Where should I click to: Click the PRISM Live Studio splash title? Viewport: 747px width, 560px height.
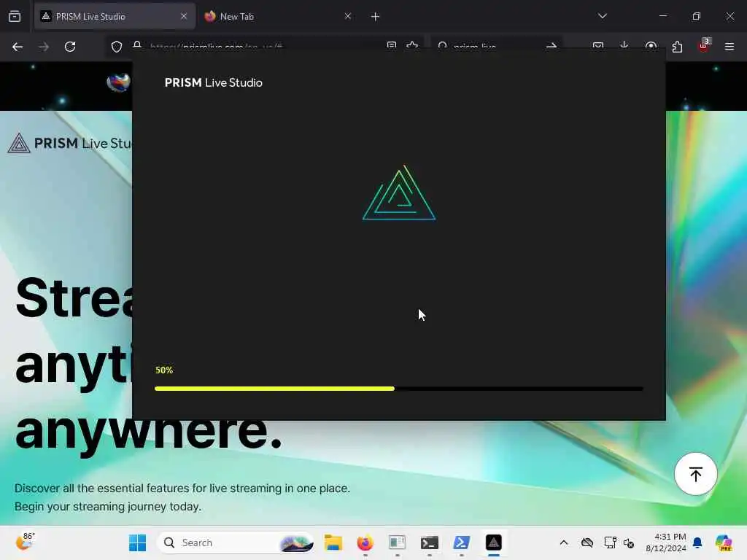pyautogui.click(x=214, y=82)
